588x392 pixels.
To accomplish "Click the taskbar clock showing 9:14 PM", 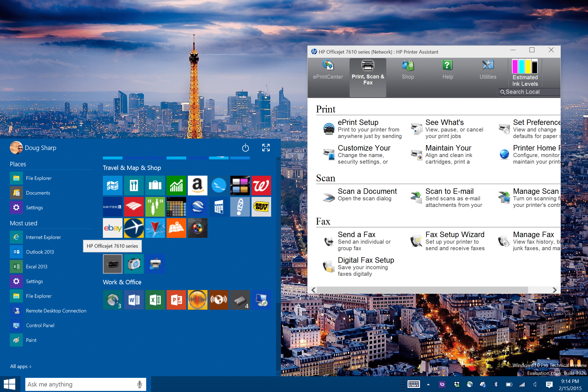I will 570,385.
